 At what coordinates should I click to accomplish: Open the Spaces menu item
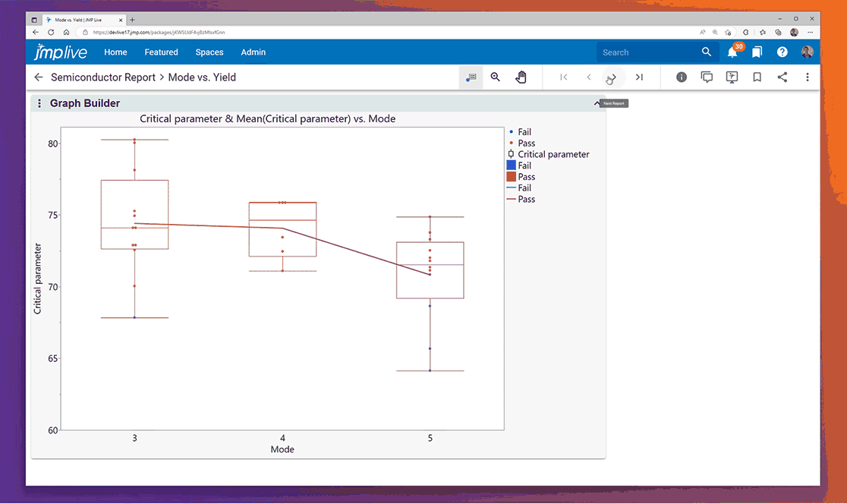(x=209, y=52)
